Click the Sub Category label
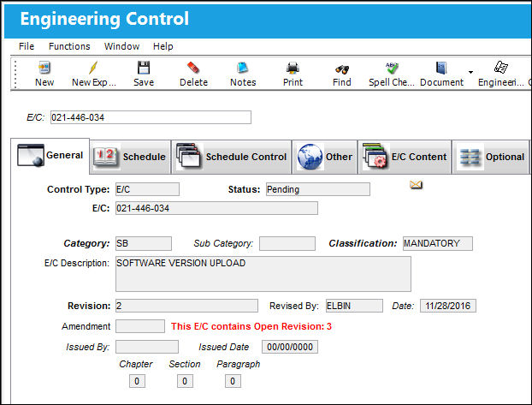The height and width of the screenshot is (405, 532). coord(223,243)
